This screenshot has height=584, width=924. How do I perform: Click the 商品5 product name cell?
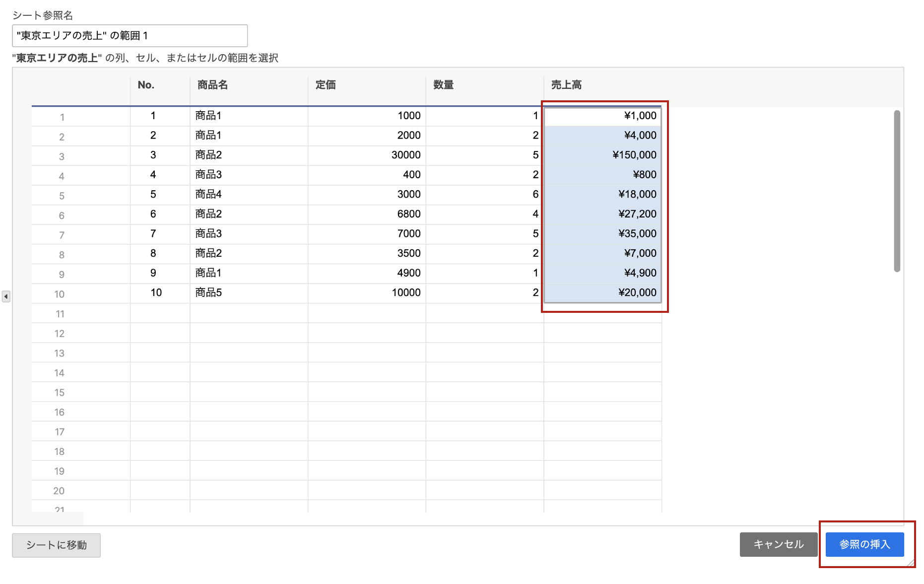pyautogui.click(x=249, y=292)
